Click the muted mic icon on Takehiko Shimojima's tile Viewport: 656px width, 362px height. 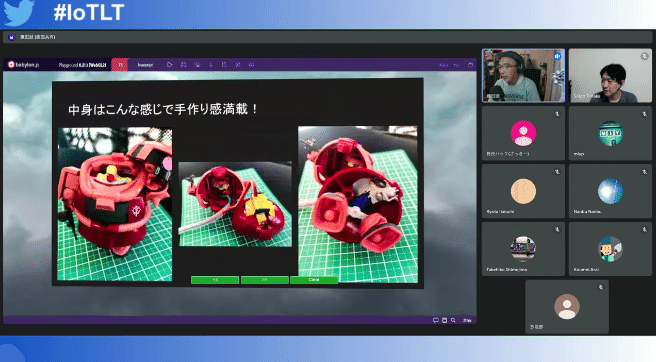pyautogui.click(x=557, y=229)
